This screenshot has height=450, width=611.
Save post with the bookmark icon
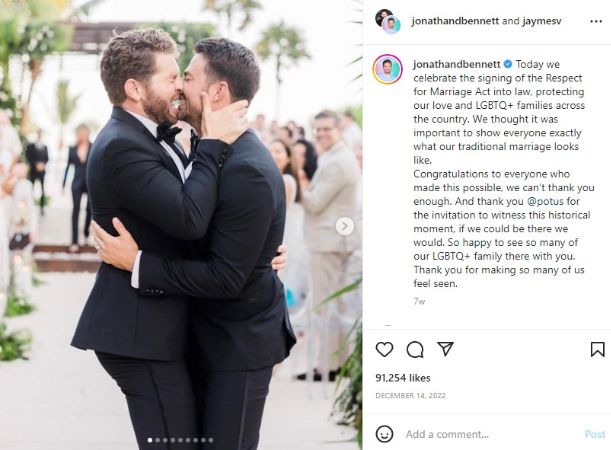click(597, 349)
